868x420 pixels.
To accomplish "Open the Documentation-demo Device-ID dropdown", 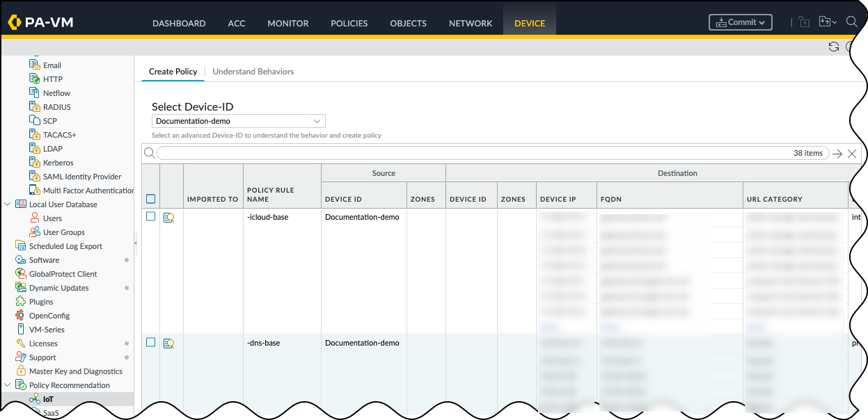I will 238,121.
